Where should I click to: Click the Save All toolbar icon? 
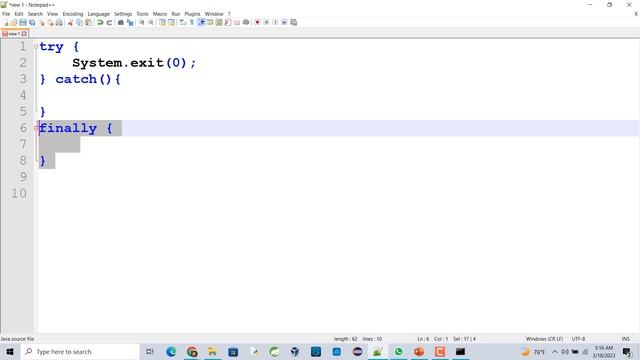point(32,22)
